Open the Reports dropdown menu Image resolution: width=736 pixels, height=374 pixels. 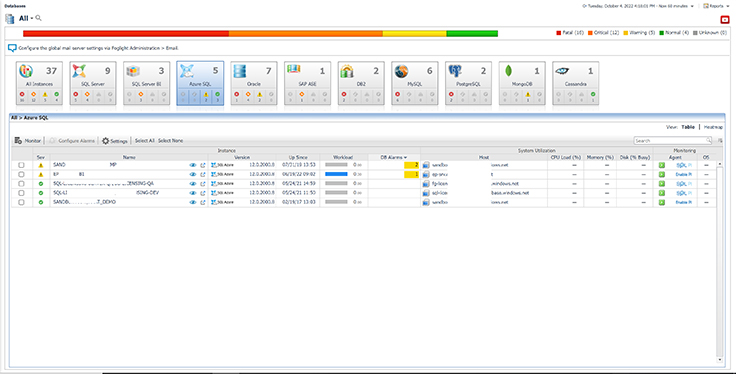pyautogui.click(x=716, y=6)
